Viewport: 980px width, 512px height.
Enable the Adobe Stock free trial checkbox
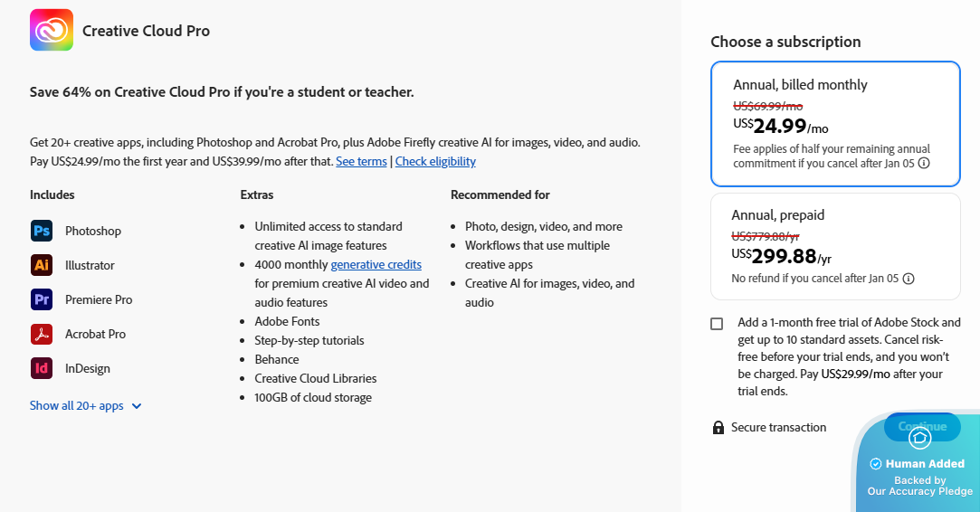(717, 324)
